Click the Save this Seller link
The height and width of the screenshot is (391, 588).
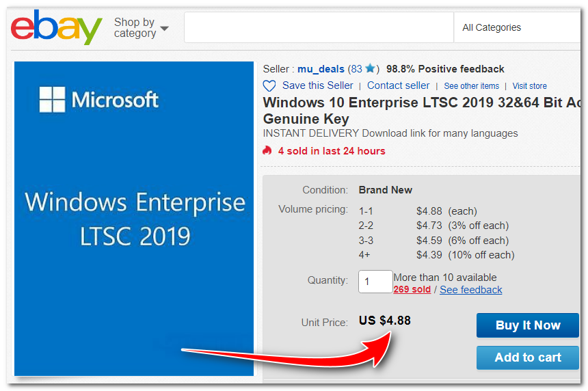point(318,85)
